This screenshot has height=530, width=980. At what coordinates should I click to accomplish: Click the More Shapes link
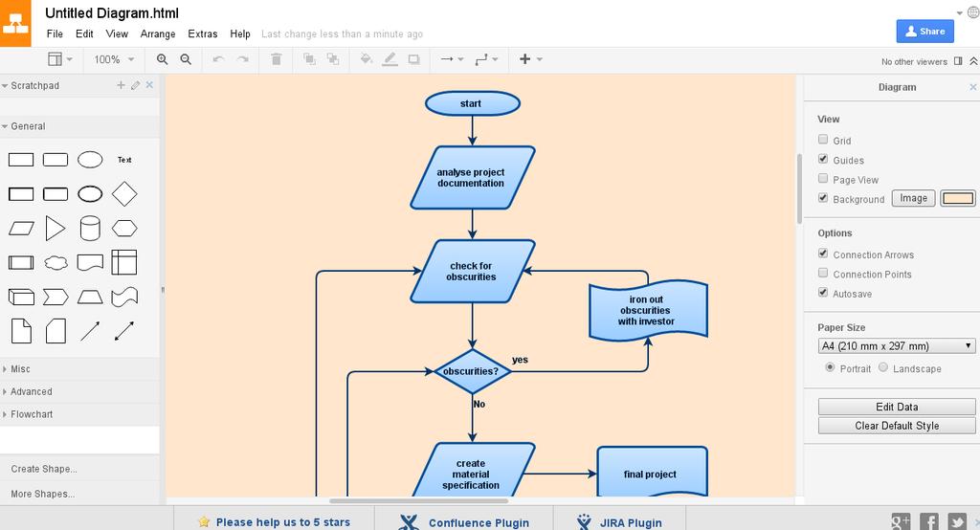[x=42, y=494]
